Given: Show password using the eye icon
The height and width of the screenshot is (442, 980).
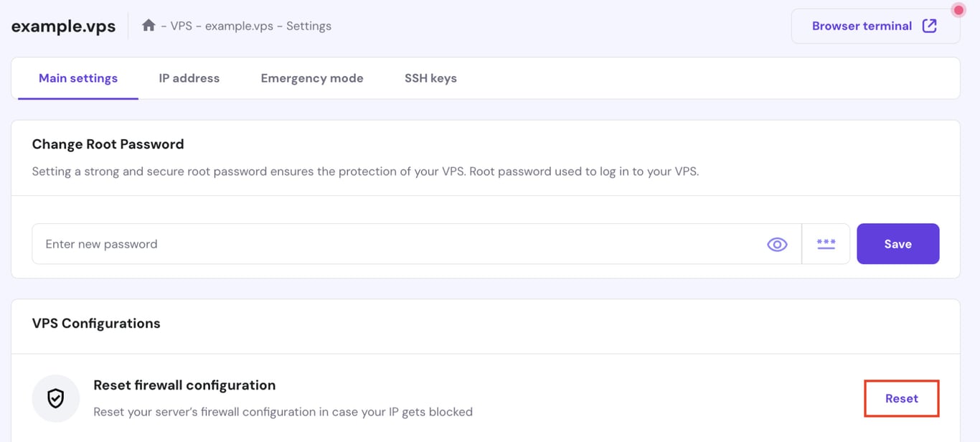Looking at the screenshot, I should (x=777, y=245).
